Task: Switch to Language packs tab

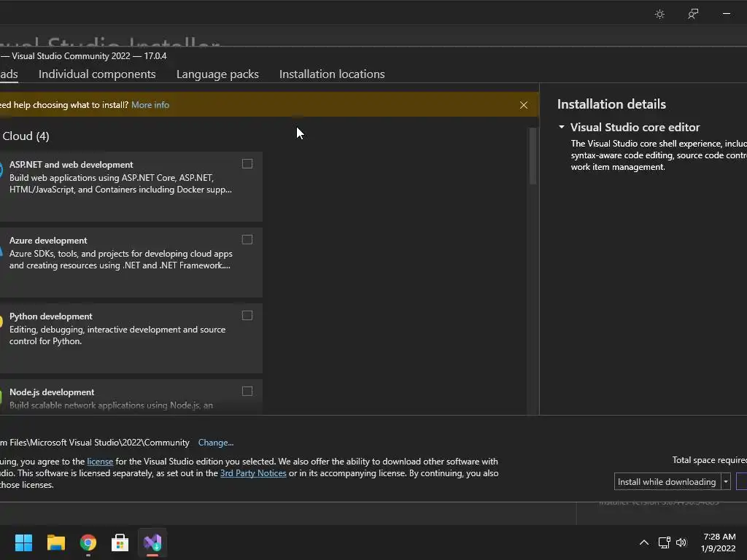Action: point(217,74)
